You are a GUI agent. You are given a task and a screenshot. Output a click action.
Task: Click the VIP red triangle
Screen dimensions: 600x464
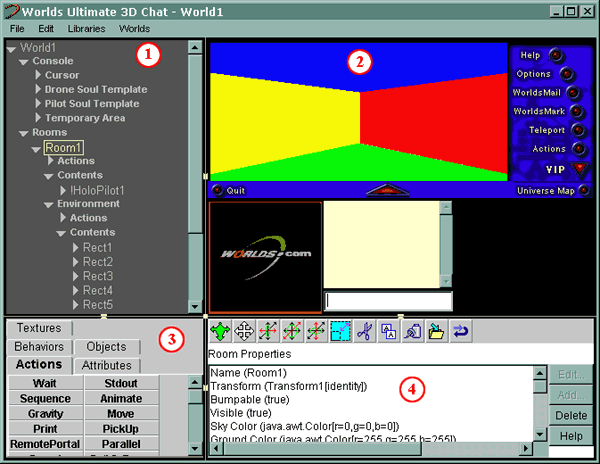580,169
